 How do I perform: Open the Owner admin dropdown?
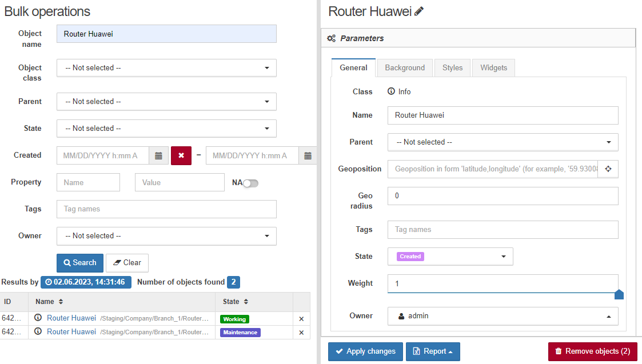pyautogui.click(x=503, y=316)
